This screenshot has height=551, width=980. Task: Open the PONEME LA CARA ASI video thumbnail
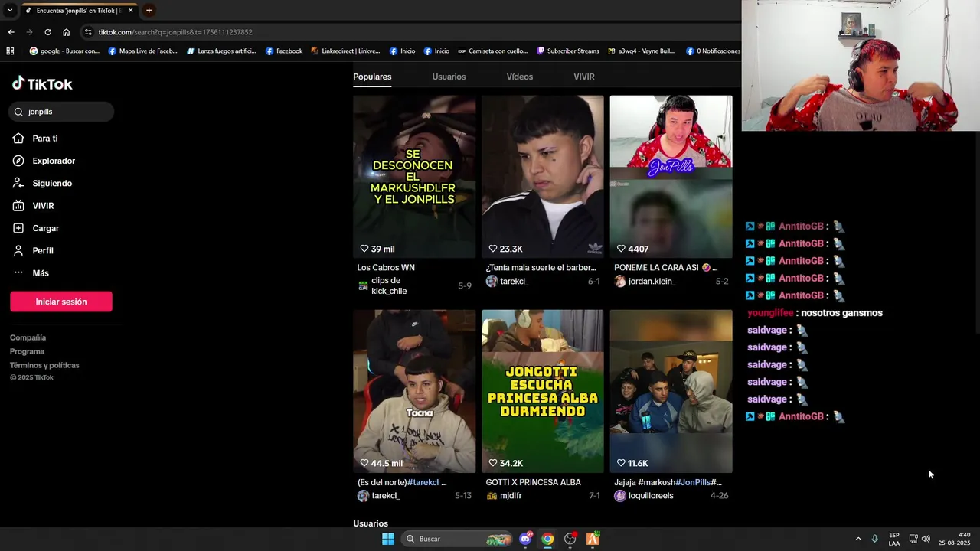671,177
